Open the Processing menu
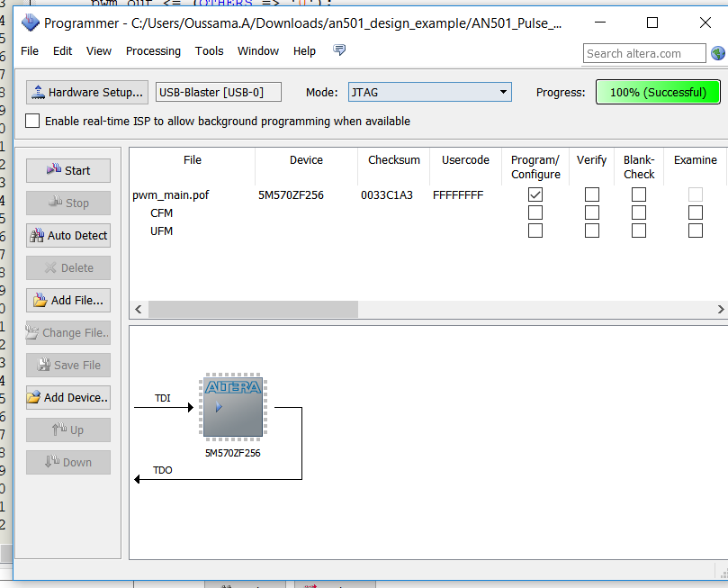Image resolution: width=728 pixels, height=588 pixels. coord(153,51)
